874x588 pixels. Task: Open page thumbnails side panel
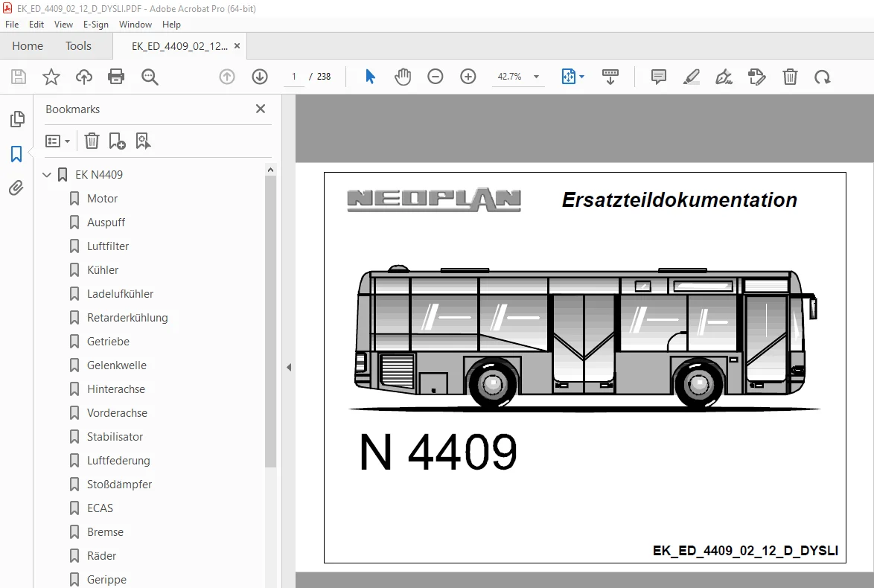click(17, 118)
